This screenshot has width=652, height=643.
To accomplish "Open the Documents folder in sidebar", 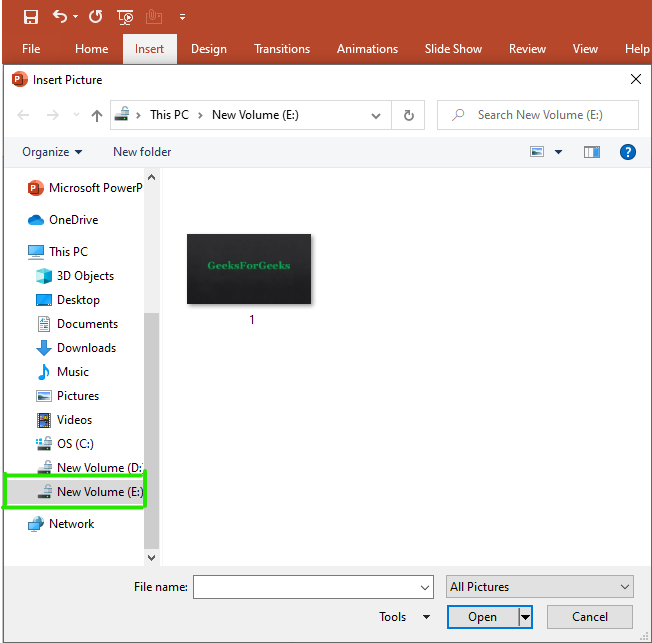I will [77, 324].
